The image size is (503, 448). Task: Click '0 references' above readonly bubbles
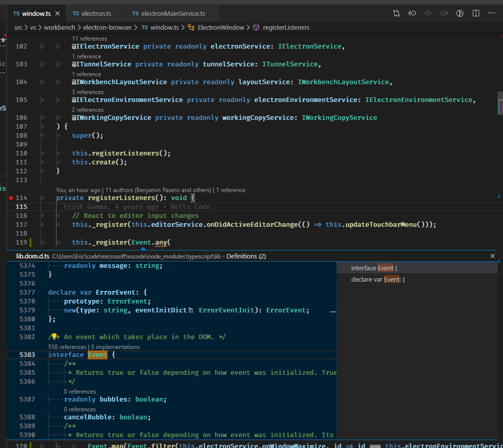pos(80,392)
